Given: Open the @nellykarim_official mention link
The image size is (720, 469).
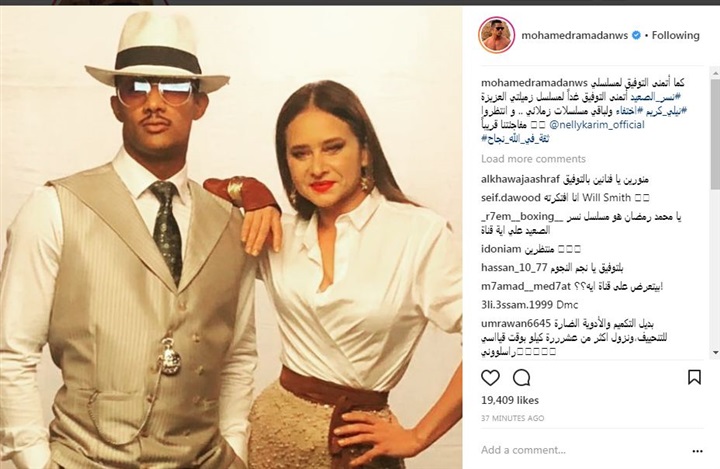Looking at the screenshot, I should tap(596, 125).
